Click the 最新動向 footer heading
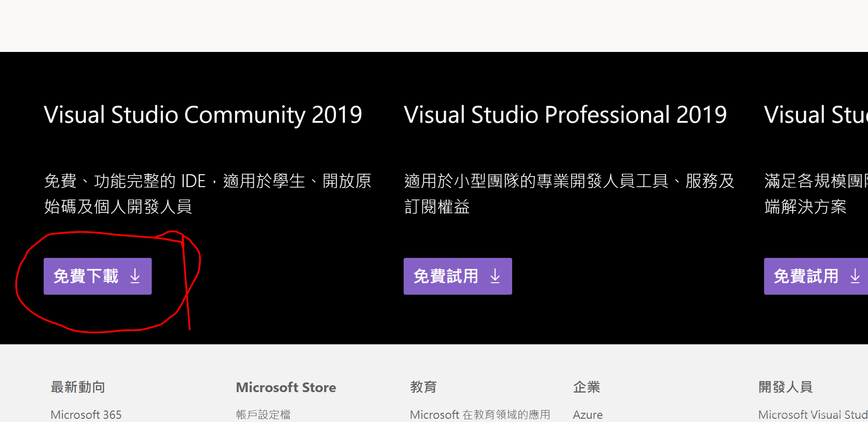The image size is (868, 422). [78, 387]
